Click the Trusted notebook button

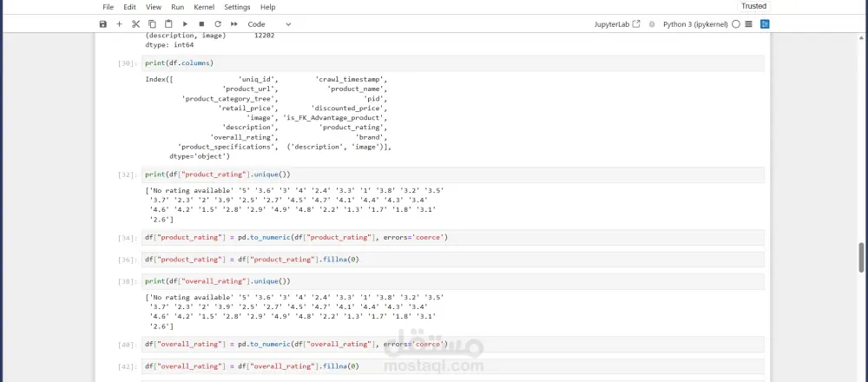coord(754,6)
